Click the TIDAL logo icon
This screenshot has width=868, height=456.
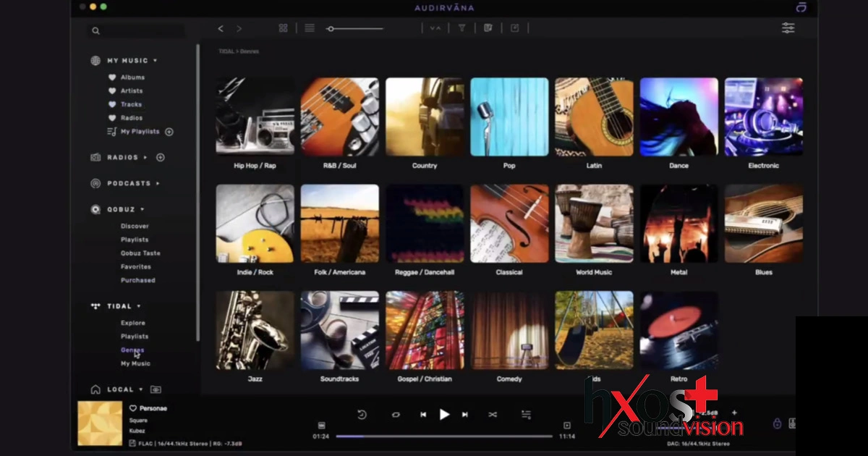[95, 306]
